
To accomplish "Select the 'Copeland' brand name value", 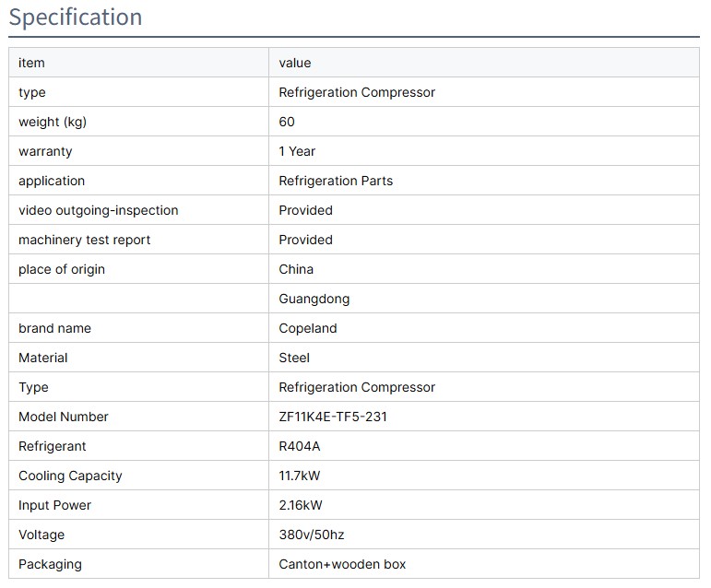I will coord(308,328).
